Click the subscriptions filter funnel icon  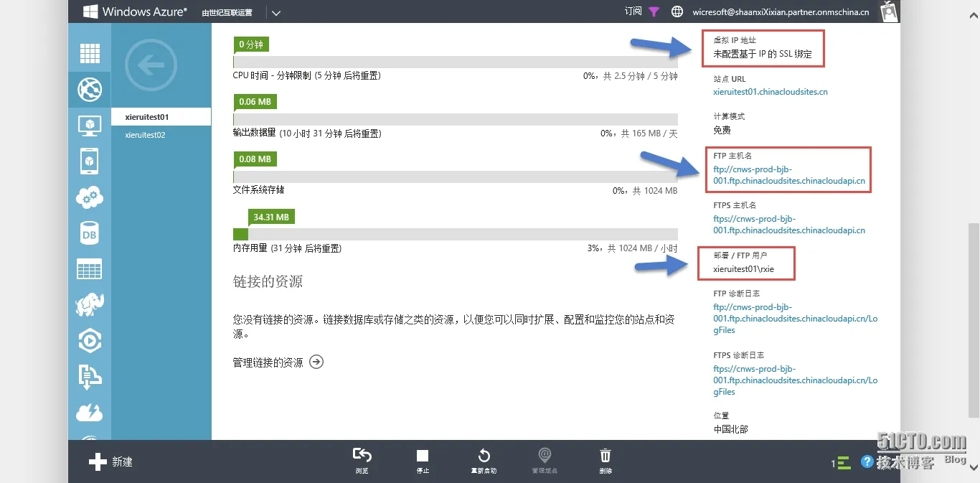pyautogui.click(x=654, y=11)
